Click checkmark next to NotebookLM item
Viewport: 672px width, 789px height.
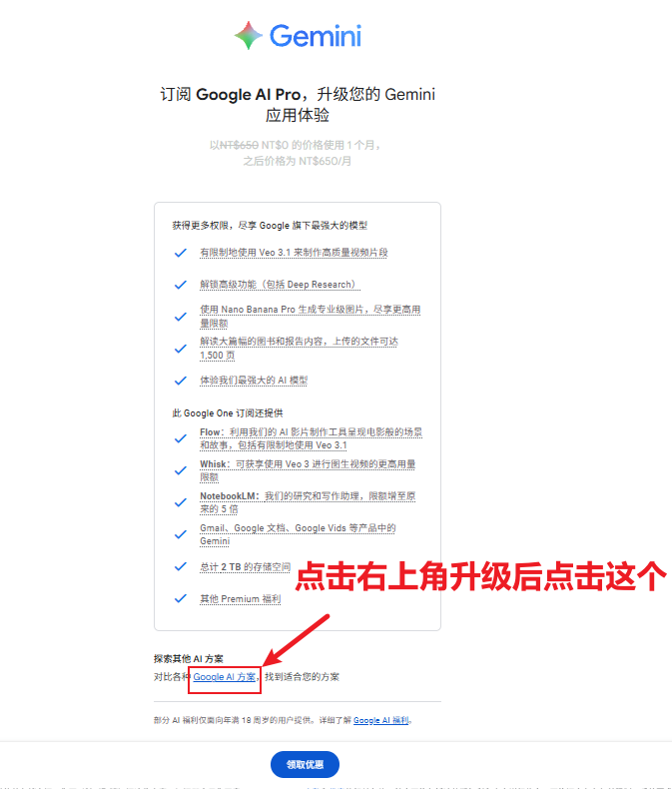(180, 502)
